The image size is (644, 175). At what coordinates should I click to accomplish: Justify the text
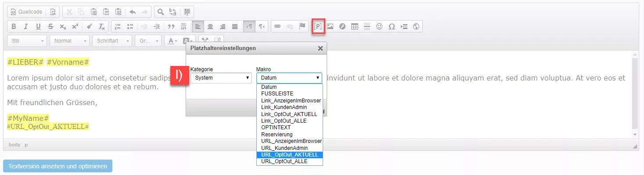235,26
